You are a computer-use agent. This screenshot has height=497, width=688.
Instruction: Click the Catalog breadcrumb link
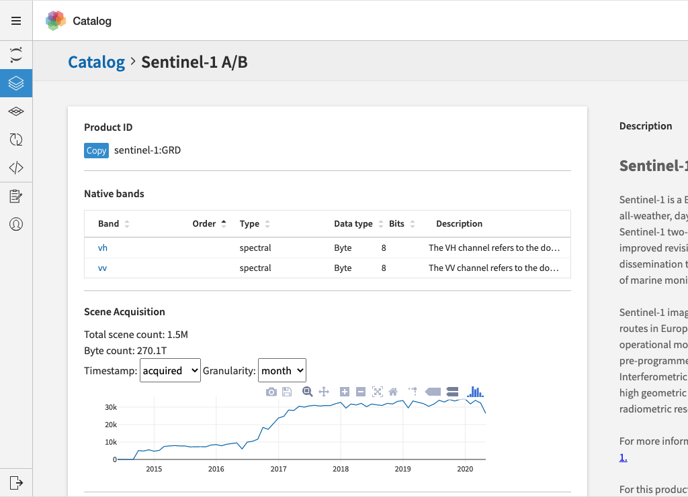97,62
